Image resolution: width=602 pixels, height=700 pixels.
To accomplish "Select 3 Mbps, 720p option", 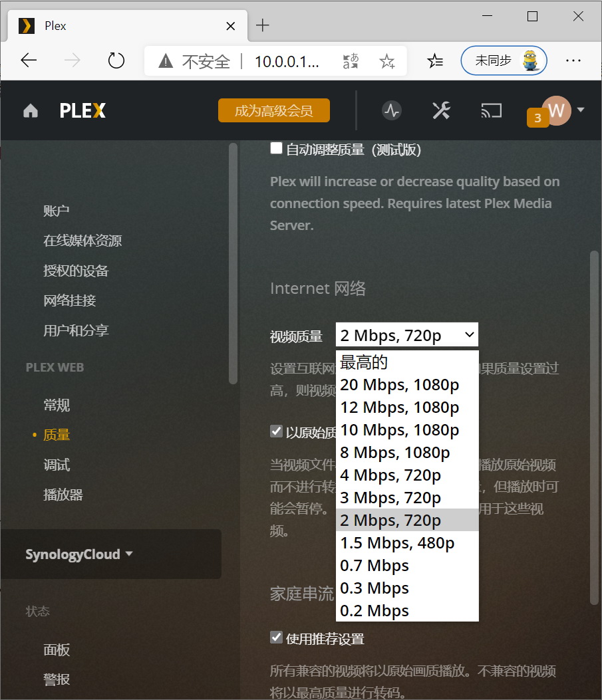I will coord(407,498).
